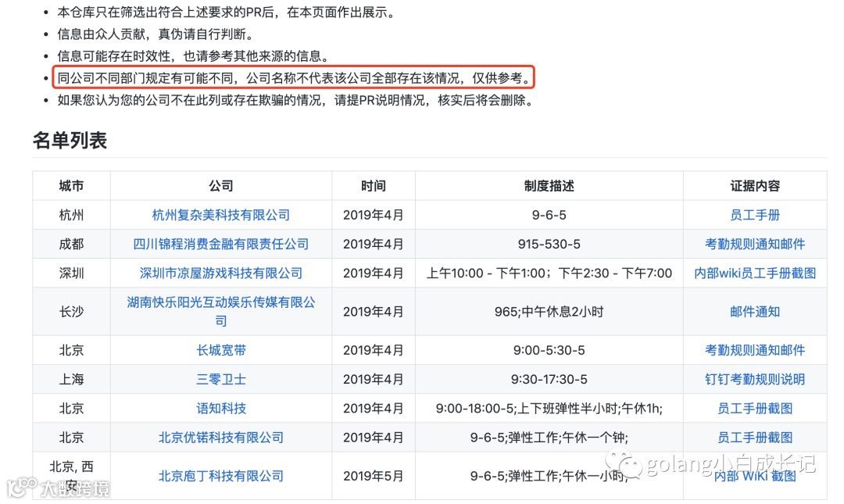Open 杭州复杂美科技有限公司 company link
844x504 pixels.
[x=220, y=216]
